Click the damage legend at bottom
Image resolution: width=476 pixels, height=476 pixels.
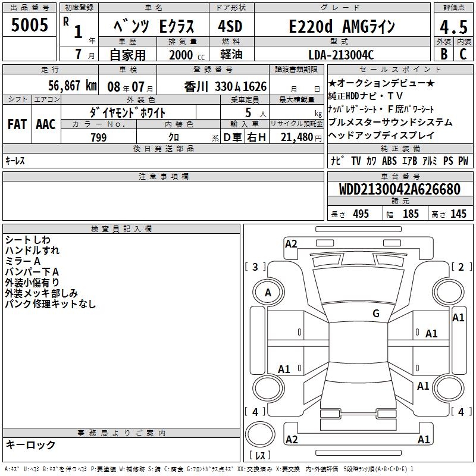pyautogui.click(x=209, y=469)
